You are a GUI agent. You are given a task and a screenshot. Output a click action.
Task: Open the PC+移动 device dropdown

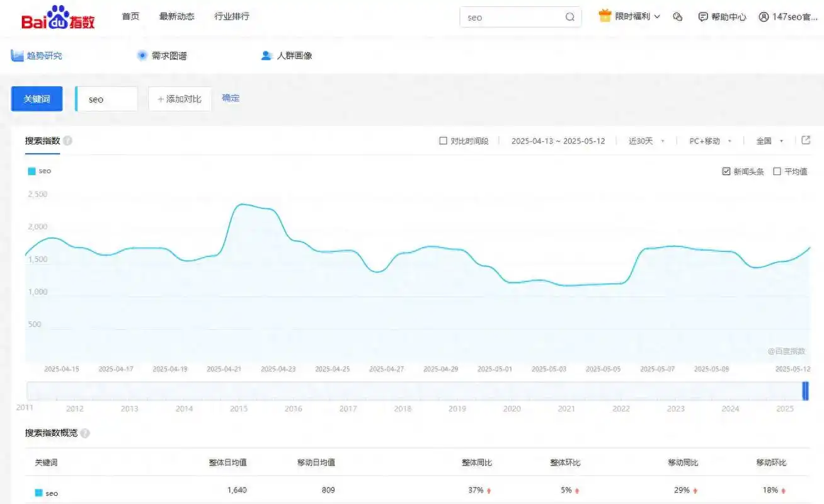coord(706,141)
